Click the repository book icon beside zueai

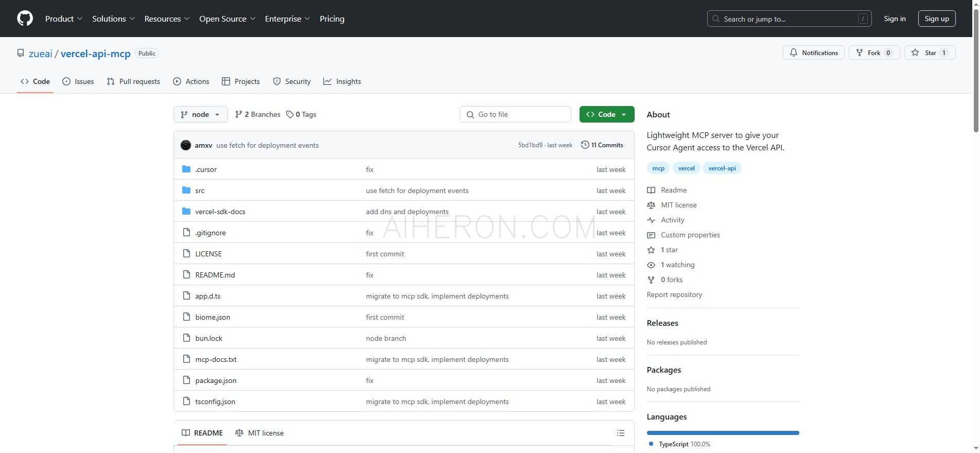point(21,53)
